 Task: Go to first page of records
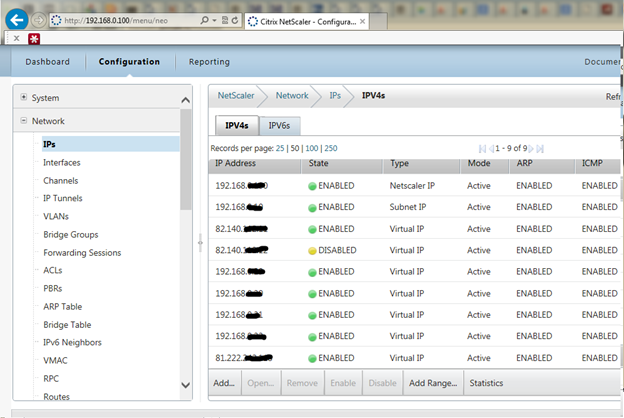click(482, 148)
